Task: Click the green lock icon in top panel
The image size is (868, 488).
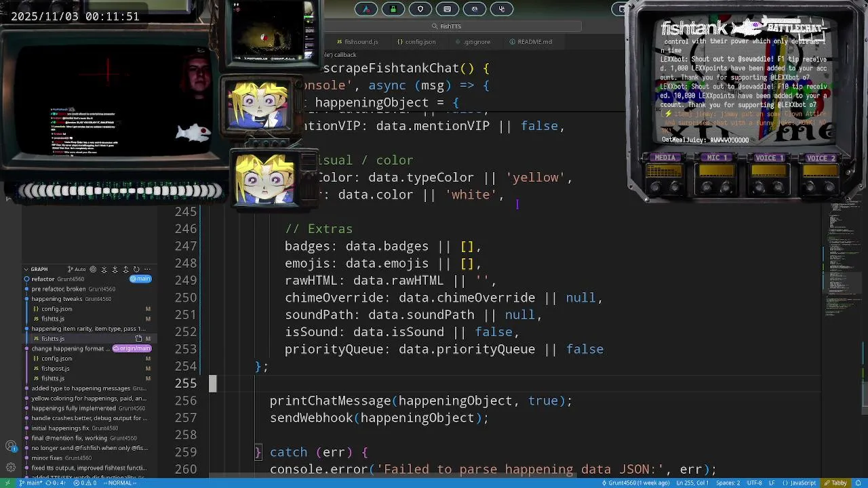Action: tap(393, 9)
